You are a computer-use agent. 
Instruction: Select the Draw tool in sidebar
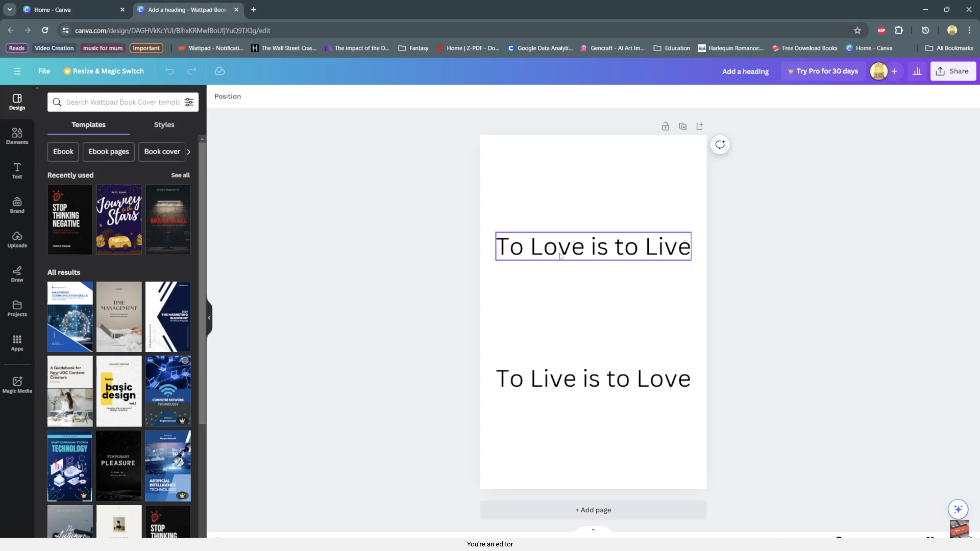tap(17, 274)
